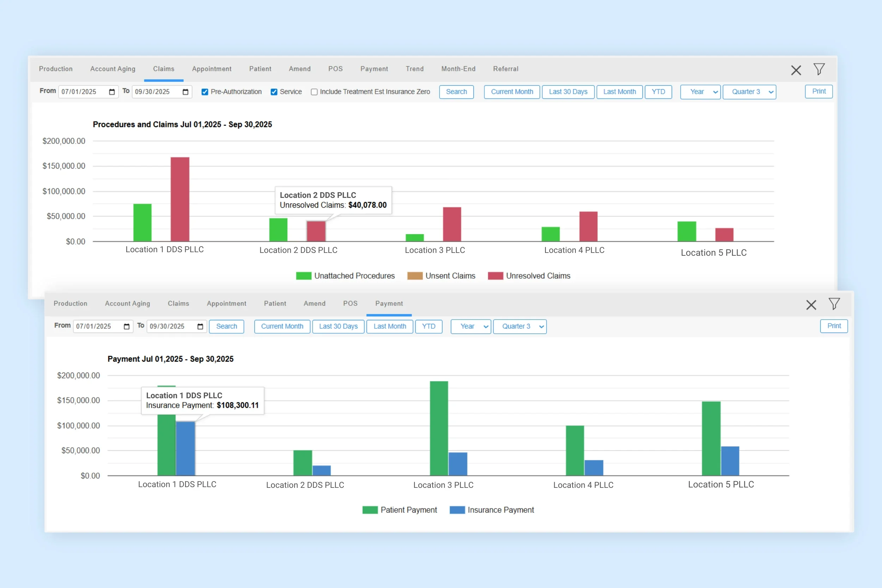This screenshot has width=882, height=588.
Task: Enable Include Treatment Est Insurance Zero
Action: [x=314, y=92]
